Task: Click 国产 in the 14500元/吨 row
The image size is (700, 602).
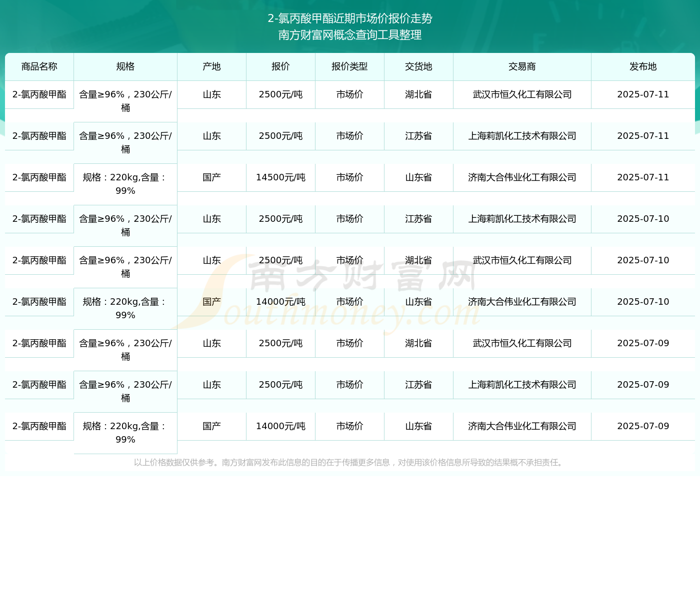Action: tap(211, 177)
